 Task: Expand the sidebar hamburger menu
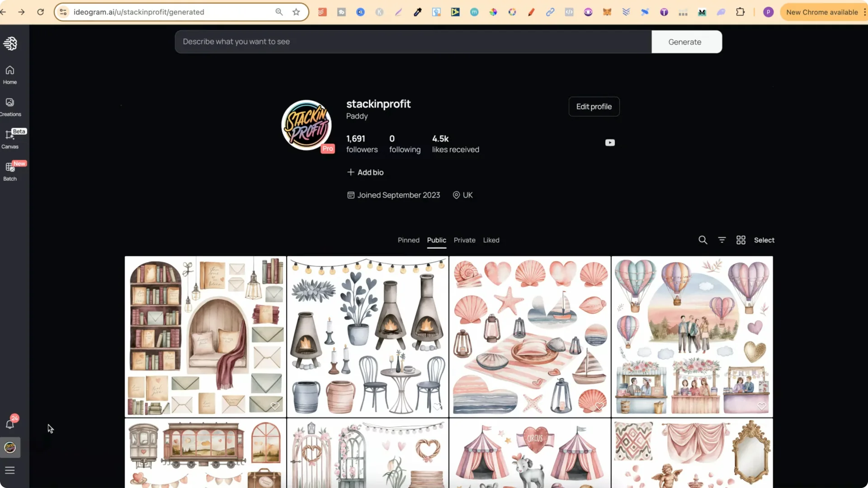tap(9, 470)
